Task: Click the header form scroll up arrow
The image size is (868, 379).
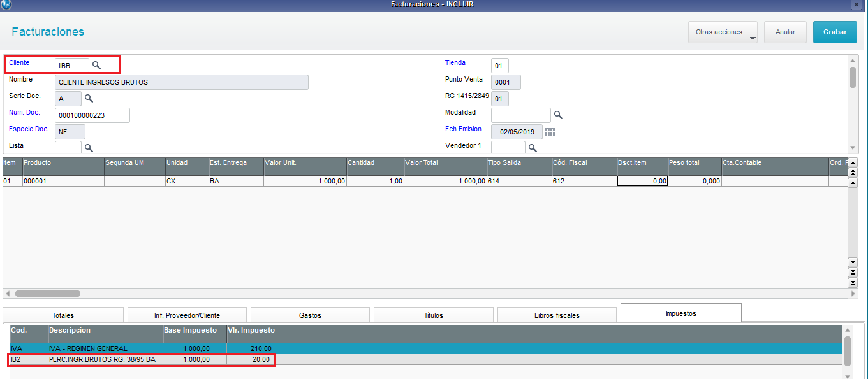Action: point(853,61)
